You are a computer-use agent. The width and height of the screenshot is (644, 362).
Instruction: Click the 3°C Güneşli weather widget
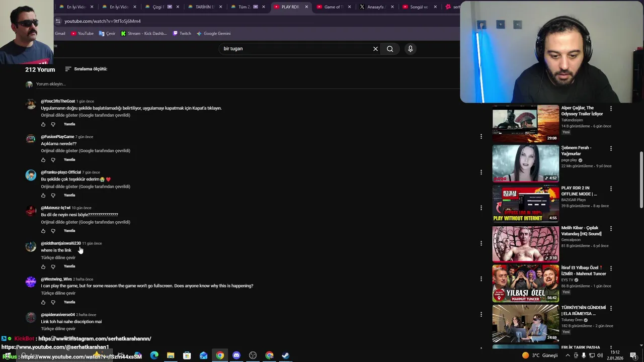click(540, 355)
